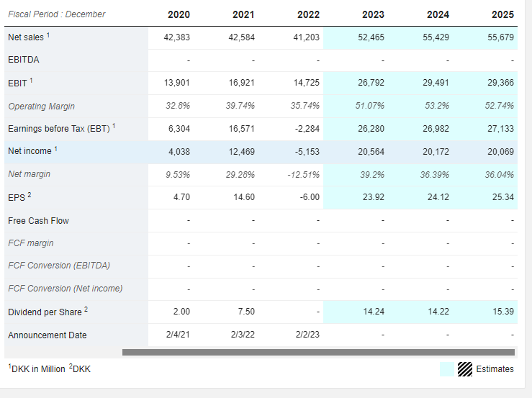Click the horizontal table scrollbar
Viewport: 532px width, 398px height.
click(x=318, y=352)
